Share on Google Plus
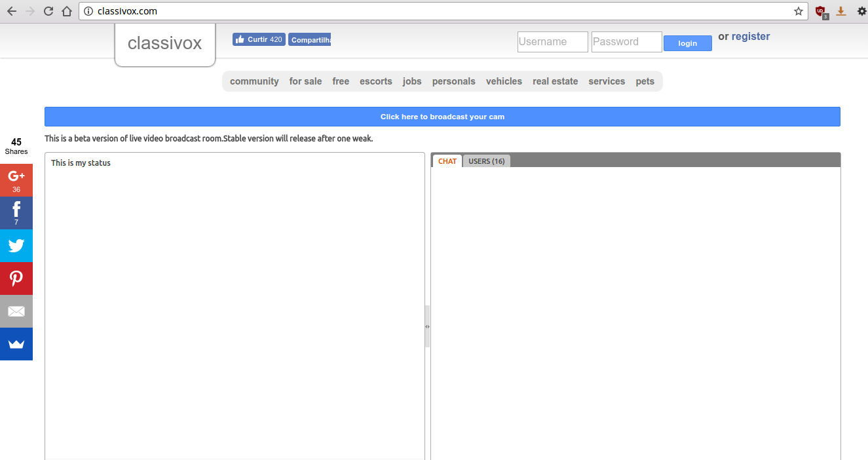 pos(16,180)
